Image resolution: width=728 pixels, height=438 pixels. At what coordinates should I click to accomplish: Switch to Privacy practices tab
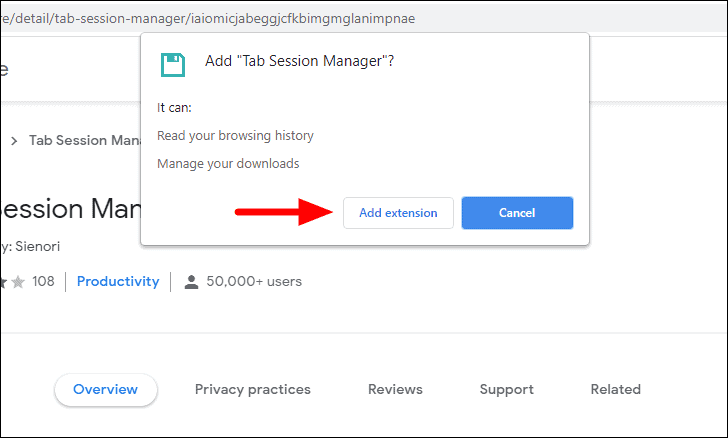coord(253,389)
